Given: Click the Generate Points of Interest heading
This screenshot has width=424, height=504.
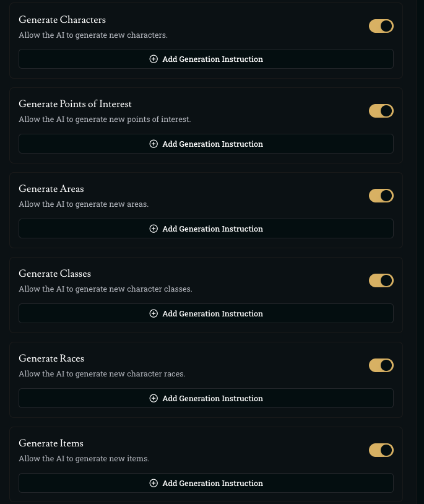Looking at the screenshot, I should (75, 104).
